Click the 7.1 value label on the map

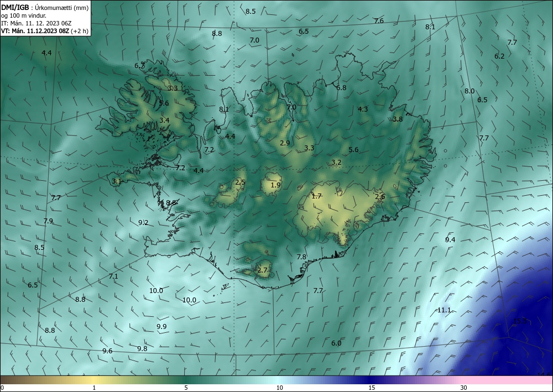113,276
